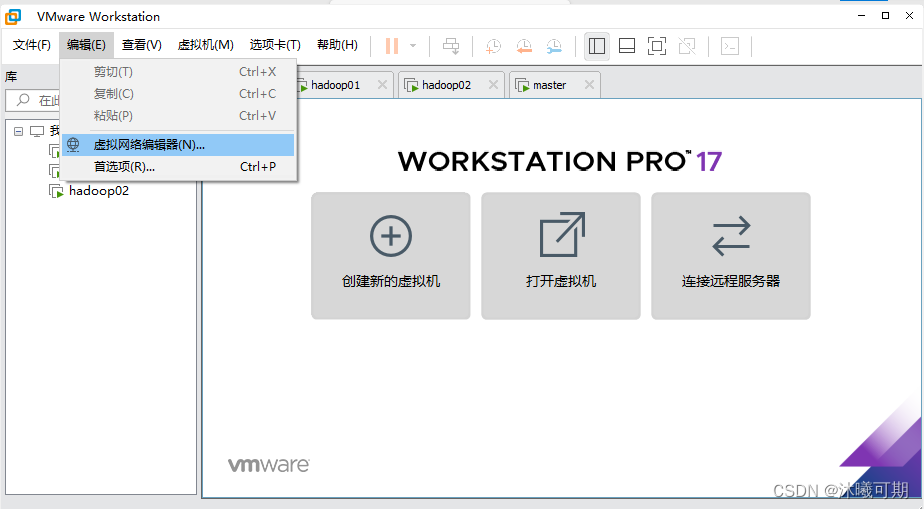Screen dimensions: 924x509
Task: Click the library search input field
Action: 33,100
